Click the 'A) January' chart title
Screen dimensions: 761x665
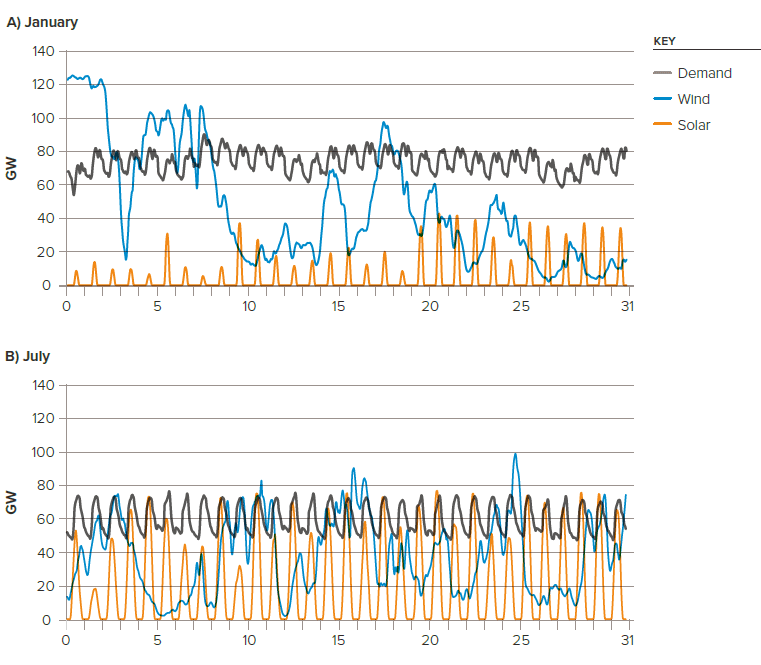[x=42, y=22]
